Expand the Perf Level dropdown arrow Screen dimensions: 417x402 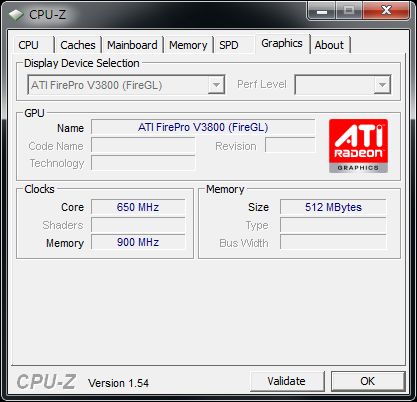pyautogui.click(x=382, y=85)
